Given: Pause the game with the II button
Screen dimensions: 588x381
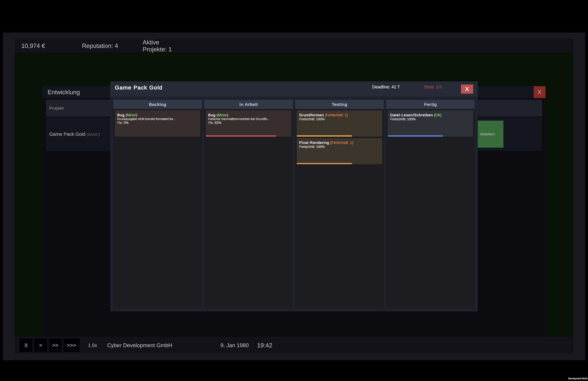Looking at the screenshot, I should tap(26, 345).
